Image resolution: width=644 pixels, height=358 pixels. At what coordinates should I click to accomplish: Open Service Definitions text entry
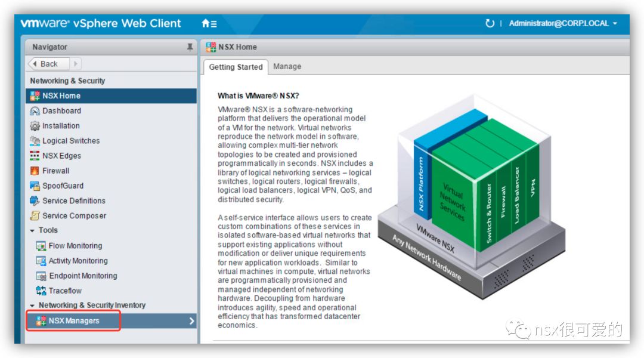pos(74,201)
